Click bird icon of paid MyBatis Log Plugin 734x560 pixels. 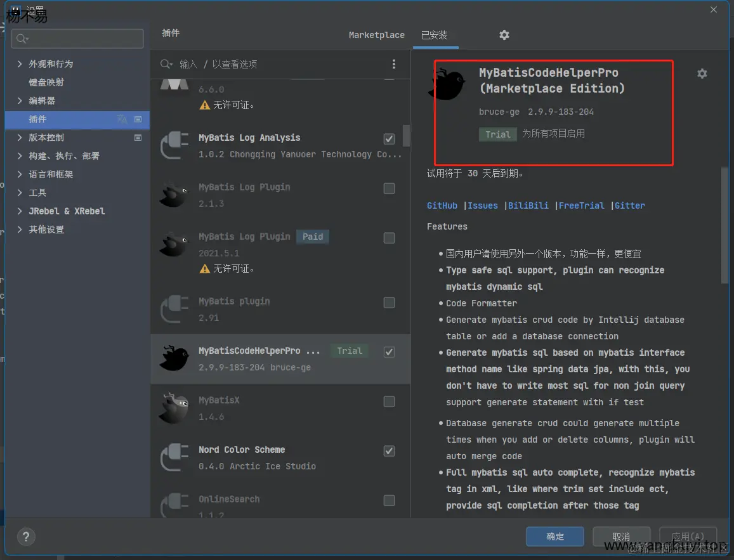tap(174, 245)
